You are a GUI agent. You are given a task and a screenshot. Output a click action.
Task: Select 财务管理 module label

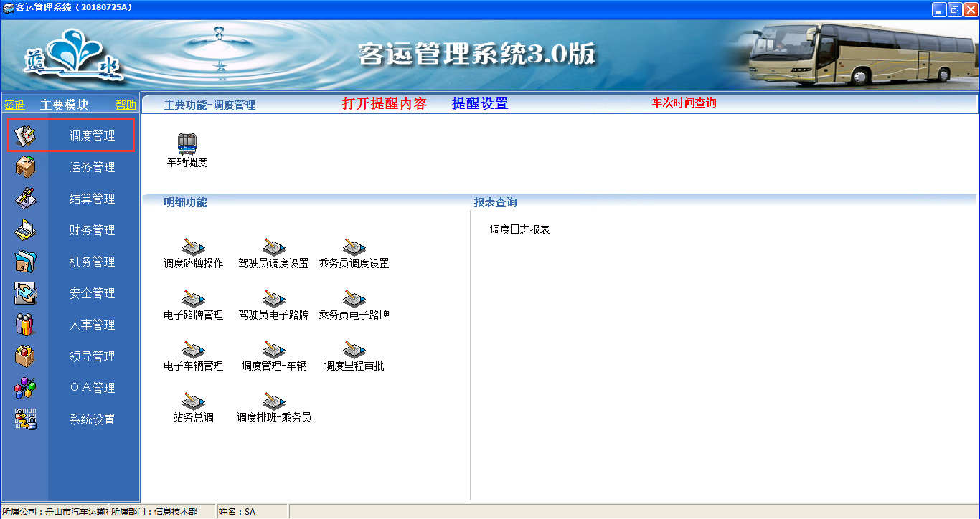click(x=92, y=230)
